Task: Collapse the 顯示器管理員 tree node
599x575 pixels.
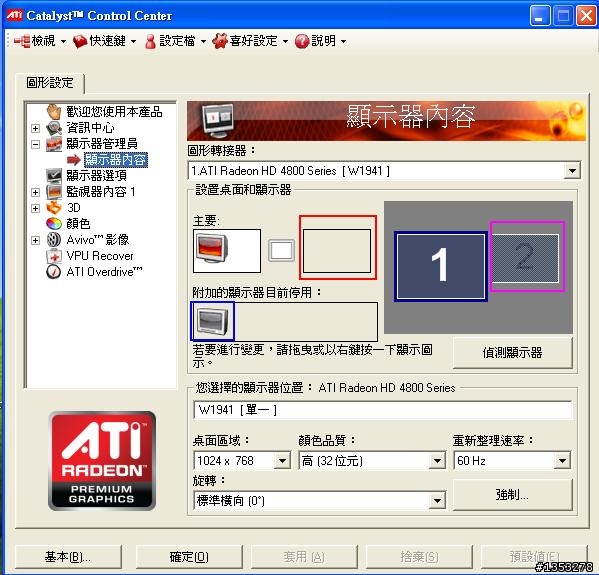Action: pyautogui.click(x=36, y=144)
